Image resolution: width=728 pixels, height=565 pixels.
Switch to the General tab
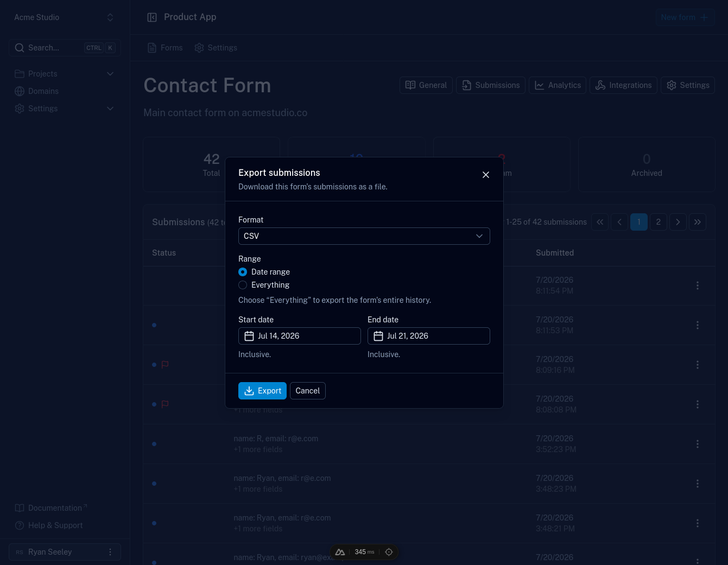(426, 85)
